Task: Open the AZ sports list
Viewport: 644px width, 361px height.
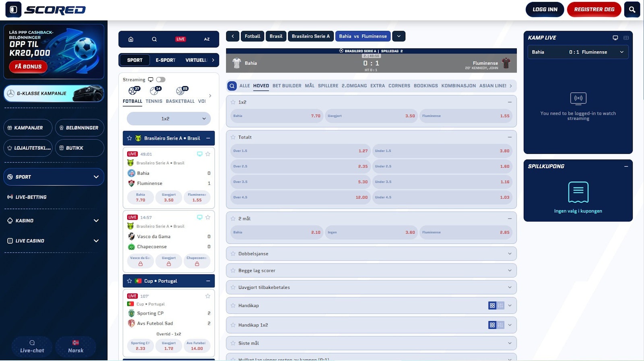Action: 207,39
